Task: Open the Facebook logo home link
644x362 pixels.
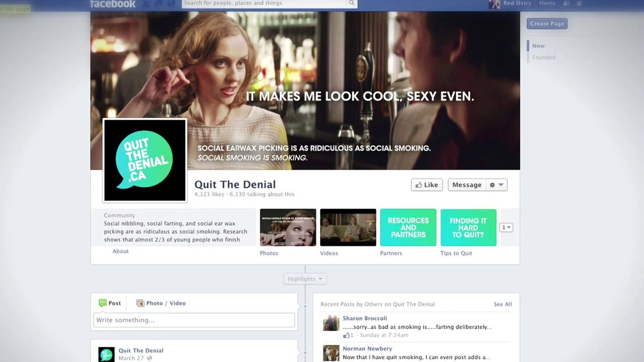Action: 113,4
